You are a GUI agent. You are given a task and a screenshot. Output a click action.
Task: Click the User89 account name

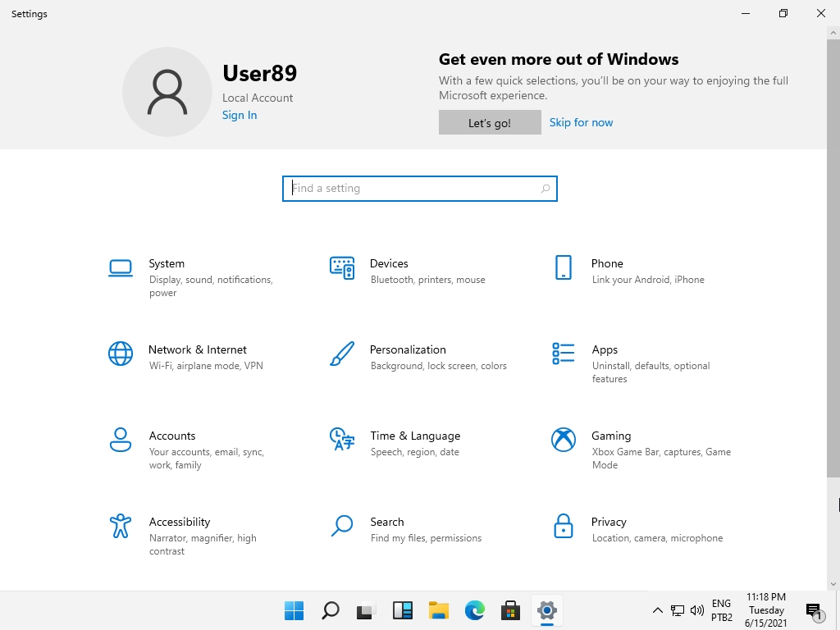click(259, 73)
